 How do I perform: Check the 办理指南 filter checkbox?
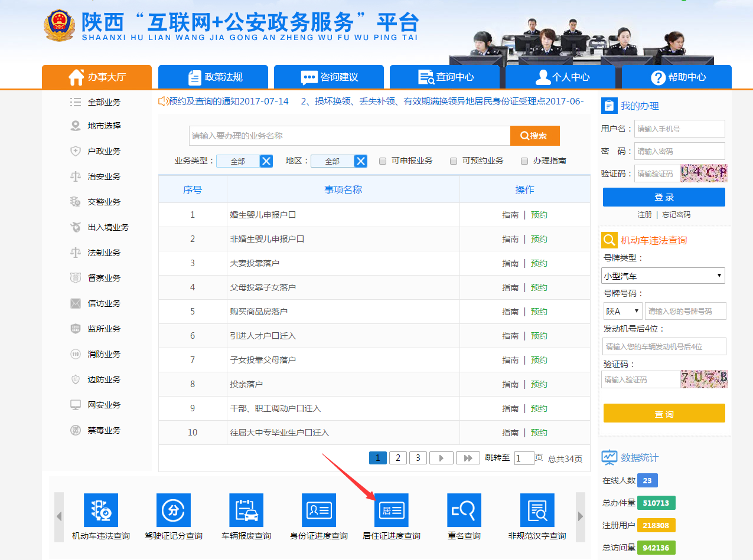coord(524,161)
